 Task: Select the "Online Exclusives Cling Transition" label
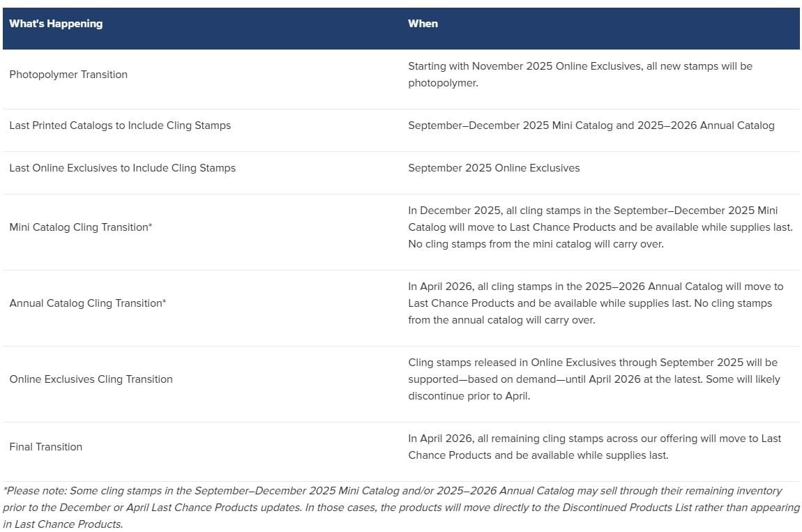pyautogui.click(x=91, y=379)
